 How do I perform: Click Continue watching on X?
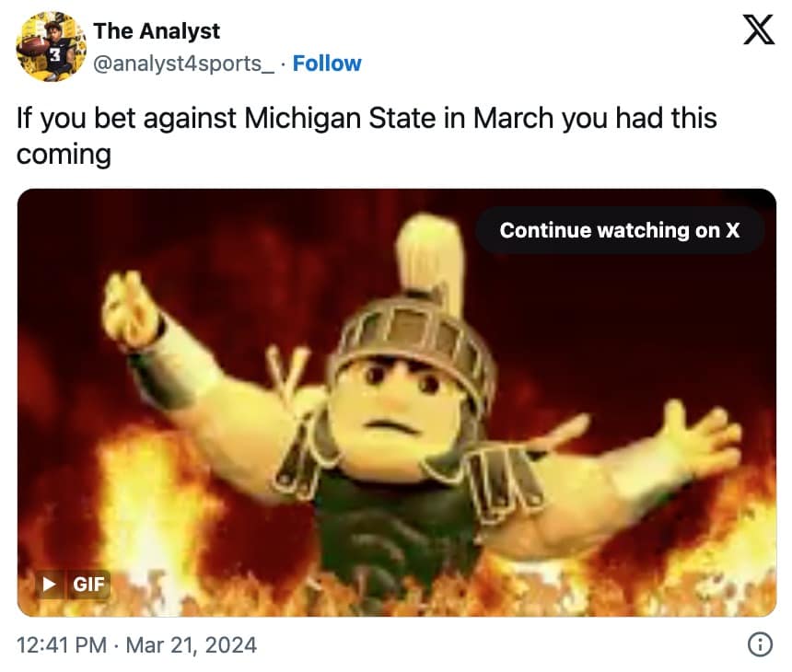(619, 230)
